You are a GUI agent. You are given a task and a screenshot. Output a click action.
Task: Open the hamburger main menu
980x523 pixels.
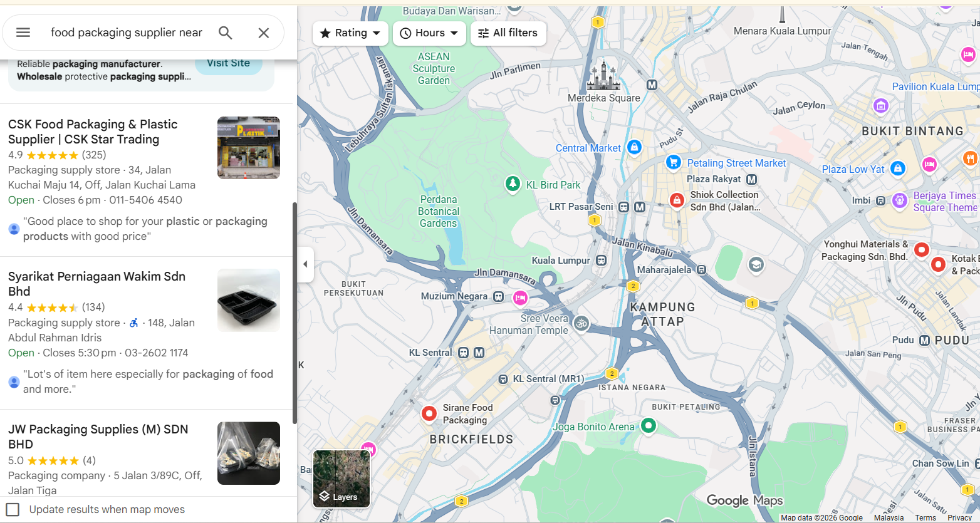tap(23, 33)
